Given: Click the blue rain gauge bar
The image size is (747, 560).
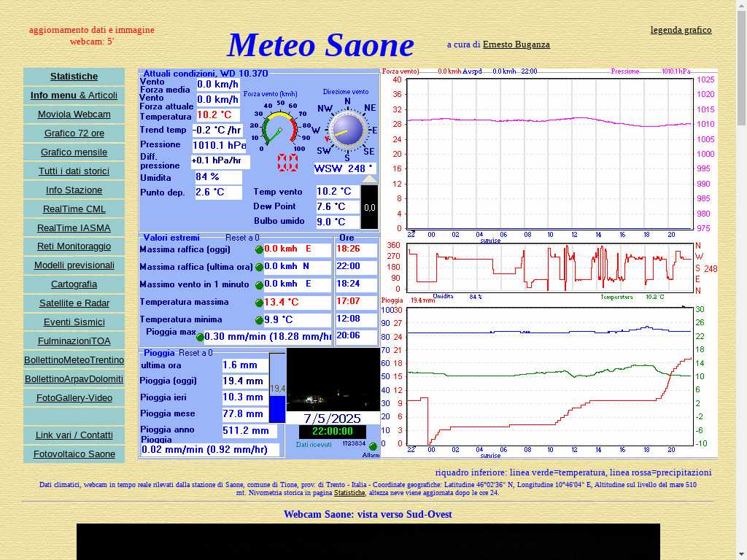Looking at the screenshot, I should [x=277, y=388].
